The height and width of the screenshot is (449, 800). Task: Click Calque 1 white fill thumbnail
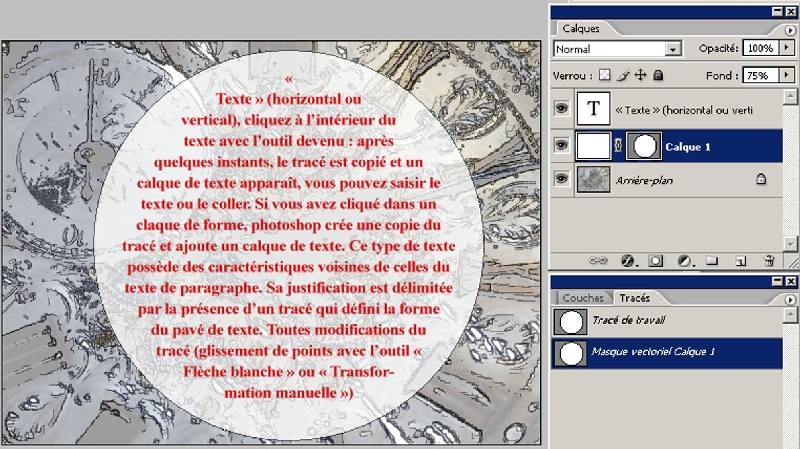(593, 146)
